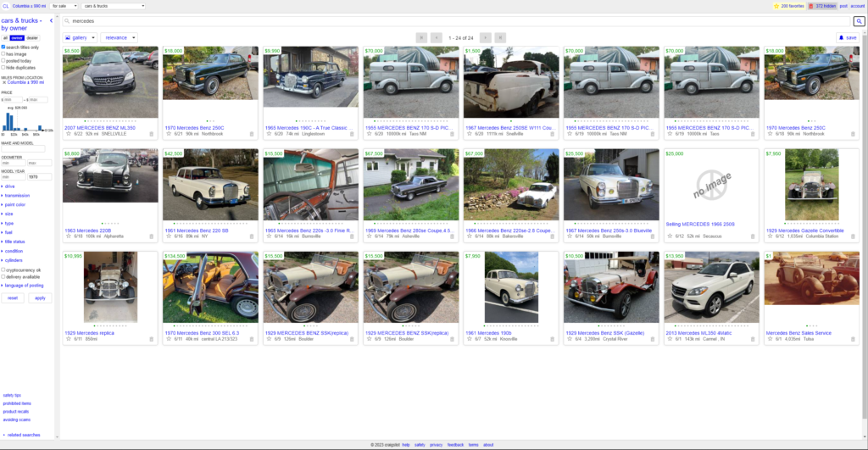The height and width of the screenshot is (450, 868).
Task: Expand the title status filter
Action: 14,242
